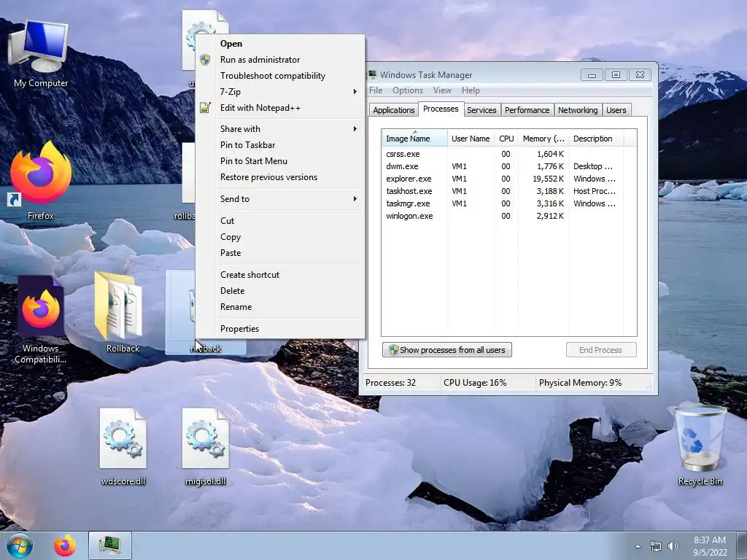Screen dimensions: 747x560
Task: Click the End Process button
Action: click(601, 350)
